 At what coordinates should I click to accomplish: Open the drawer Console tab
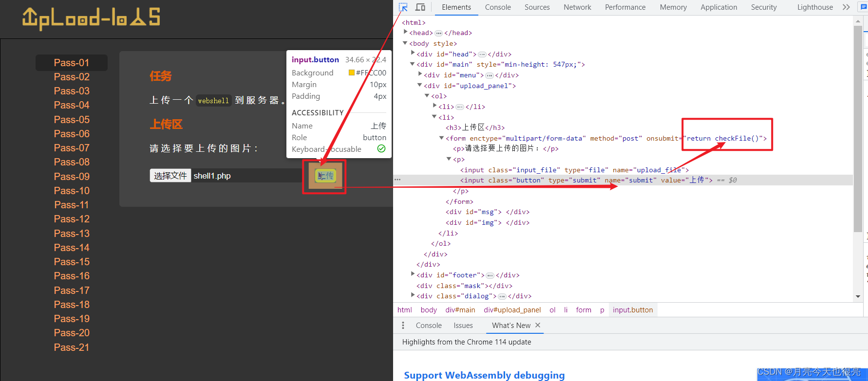tap(429, 326)
